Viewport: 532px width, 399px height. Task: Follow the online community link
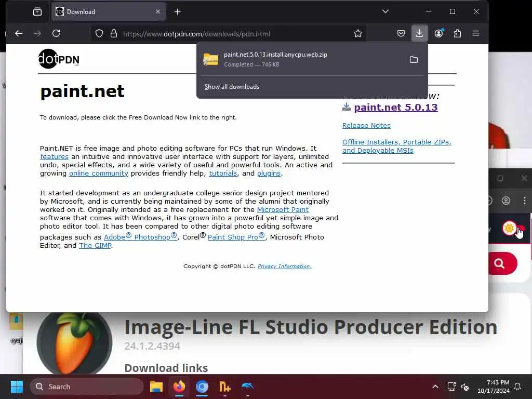tap(99, 174)
